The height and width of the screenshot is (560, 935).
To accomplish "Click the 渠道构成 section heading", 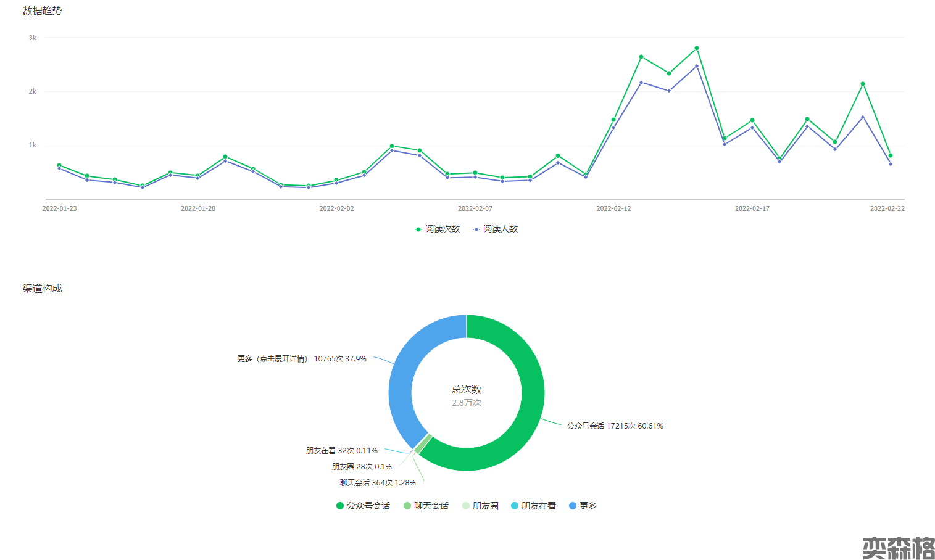I will coord(42,289).
